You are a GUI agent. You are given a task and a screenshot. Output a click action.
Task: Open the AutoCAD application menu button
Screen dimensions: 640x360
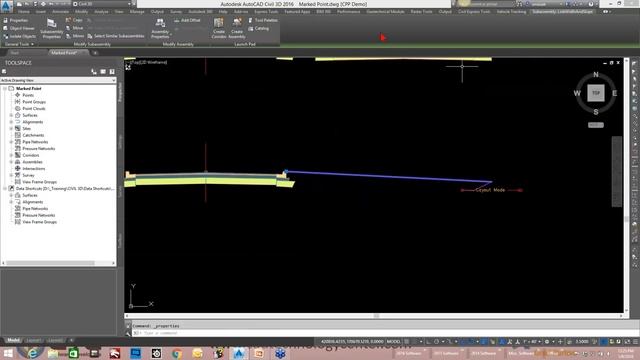pos(6,6)
